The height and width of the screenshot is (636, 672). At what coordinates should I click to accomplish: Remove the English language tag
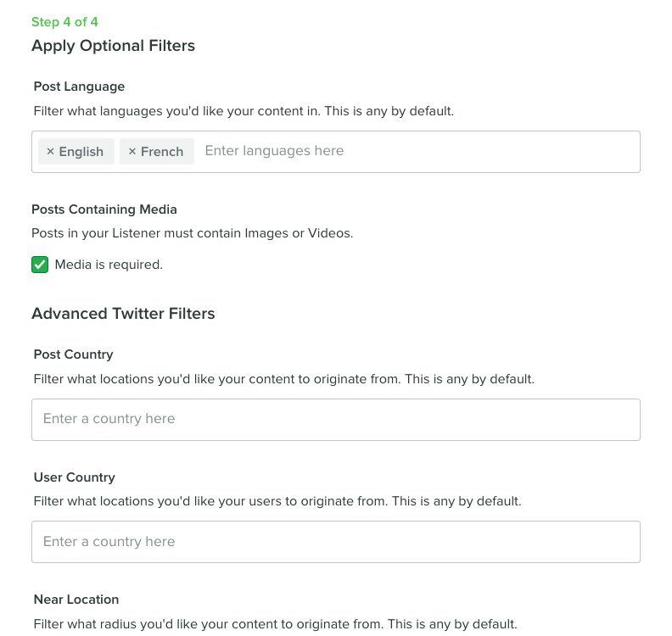point(50,152)
